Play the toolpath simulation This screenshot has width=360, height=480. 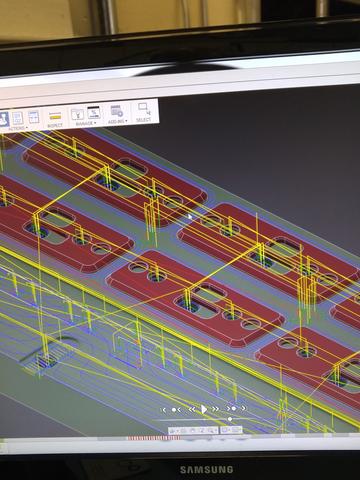tap(203, 409)
